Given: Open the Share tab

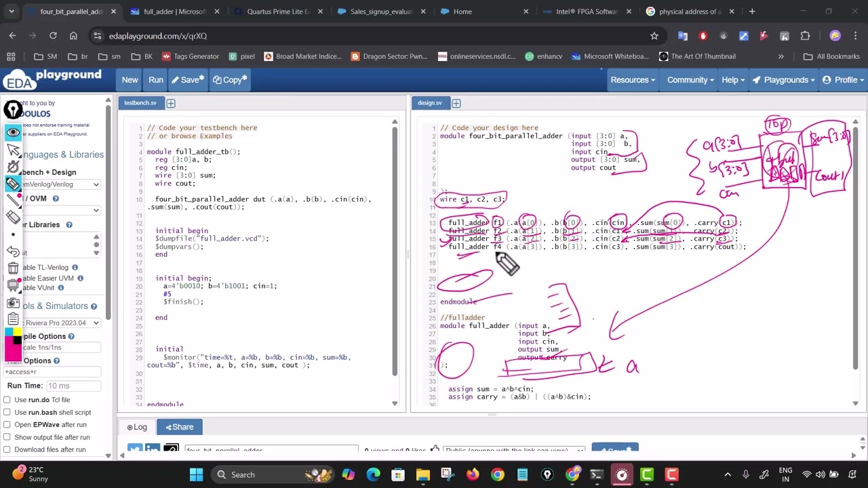Looking at the screenshot, I should [180, 427].
